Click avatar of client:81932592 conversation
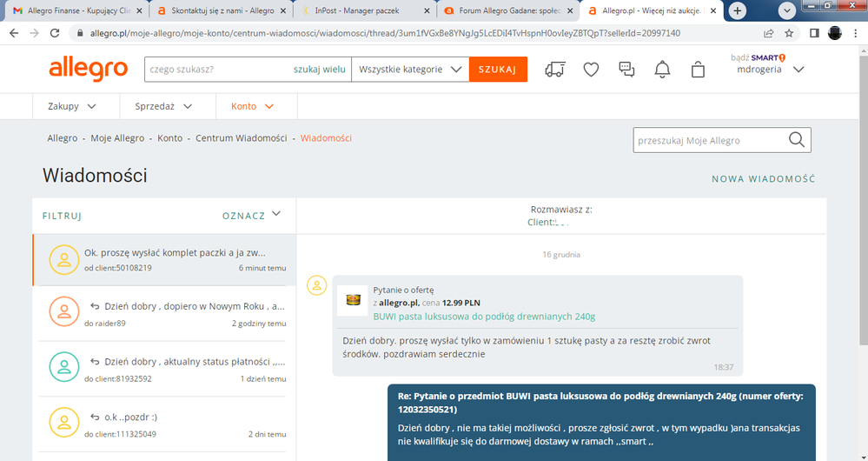Viewport: 868px width, 461px height. click(64, 367)
